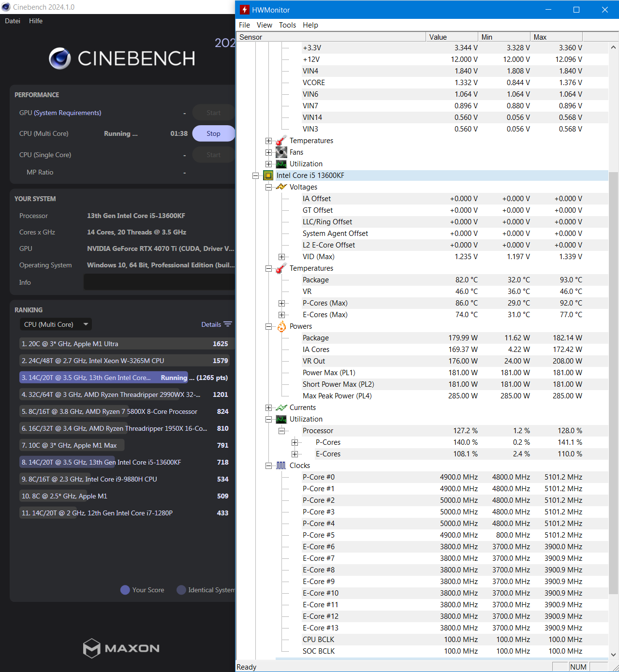Click the Your Score legend dot
The height and width of the screenshot is (672, 619).
(125, 590)
